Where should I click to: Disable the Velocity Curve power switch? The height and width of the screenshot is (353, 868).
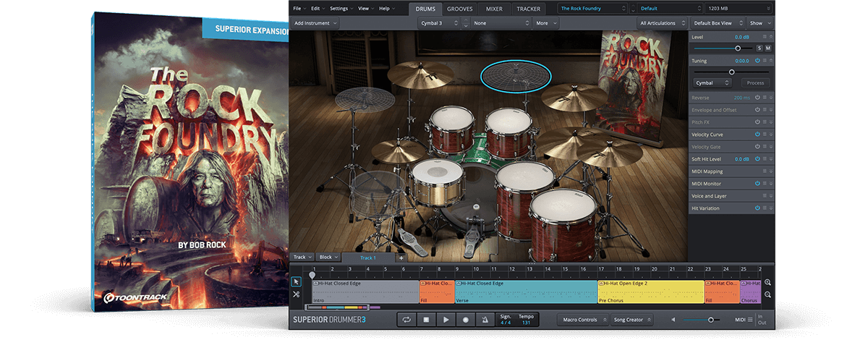click(x=757, y=135)
